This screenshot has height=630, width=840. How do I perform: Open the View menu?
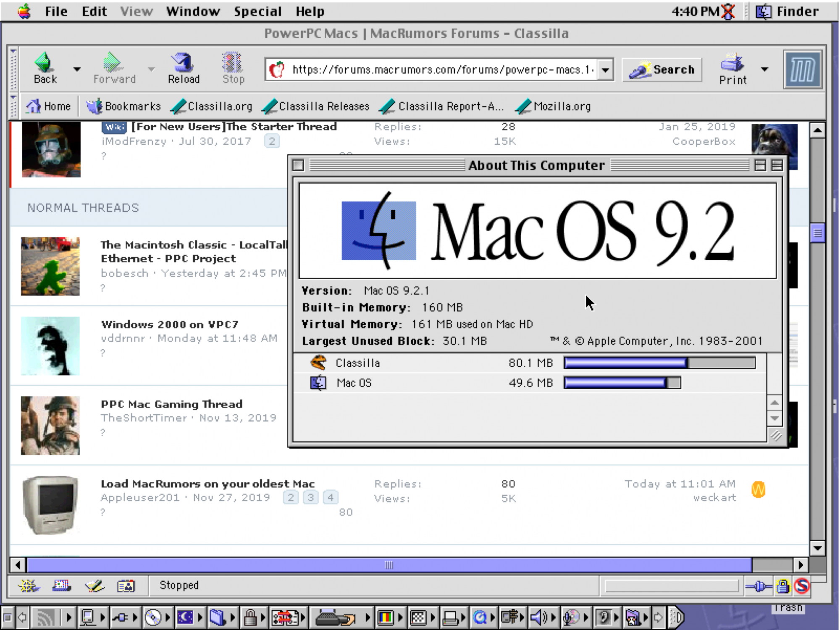tap(136, 11)
